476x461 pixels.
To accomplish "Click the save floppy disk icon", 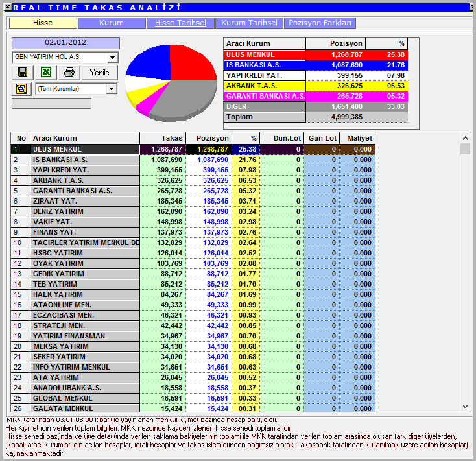I will click(x=23, y=72).
